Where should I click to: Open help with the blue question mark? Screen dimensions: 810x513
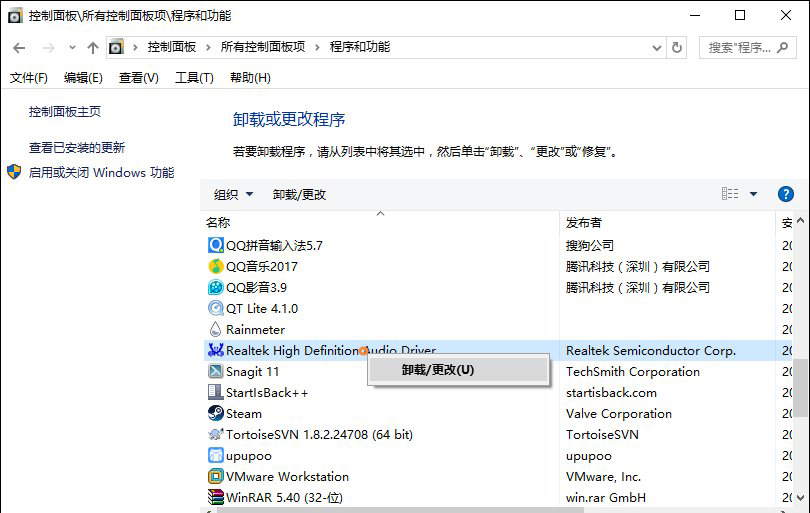(x=786, y=194)
